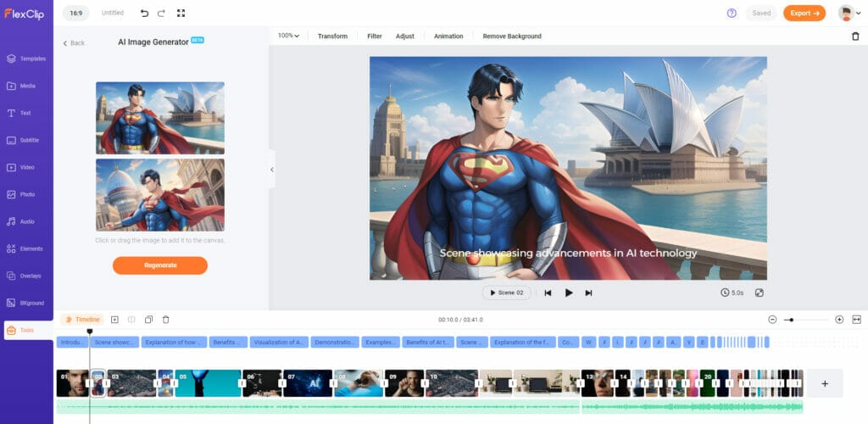
Task: Zoom in the timeline
Action: 839,320
